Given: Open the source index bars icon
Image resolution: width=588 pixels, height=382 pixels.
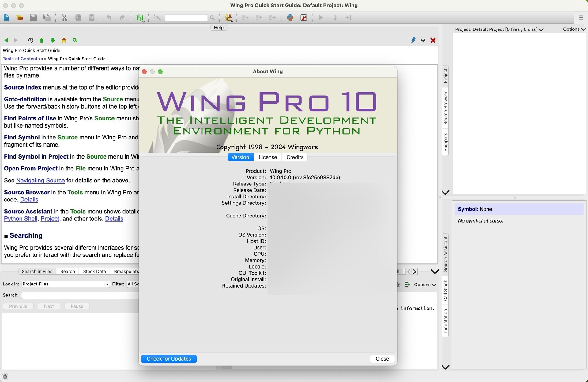Looking at the screenshot, I should [140, 18].
